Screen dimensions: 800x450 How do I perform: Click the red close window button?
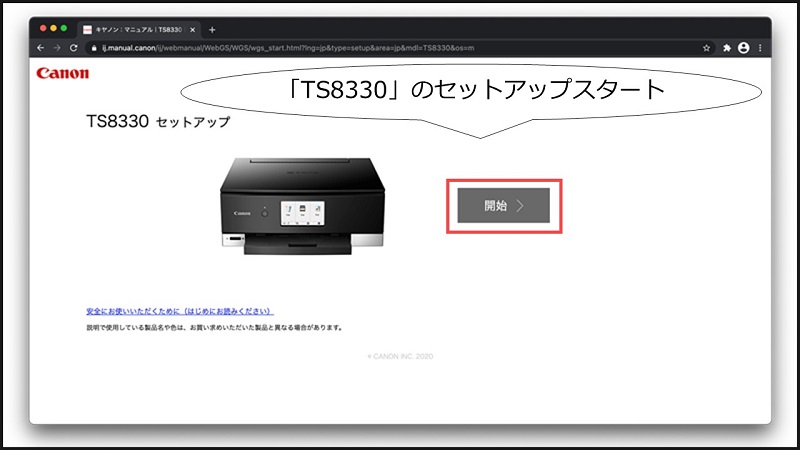click(43, 29)
